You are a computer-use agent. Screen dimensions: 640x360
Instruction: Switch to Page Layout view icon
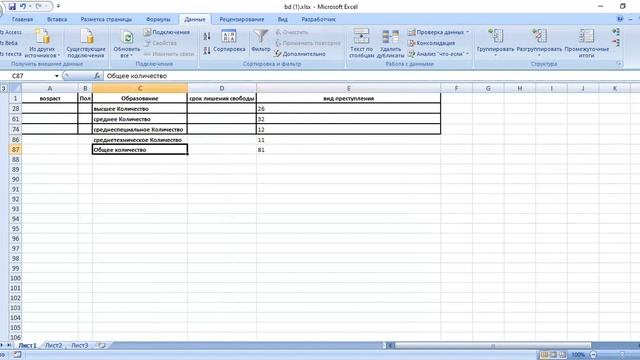point(553,355)
